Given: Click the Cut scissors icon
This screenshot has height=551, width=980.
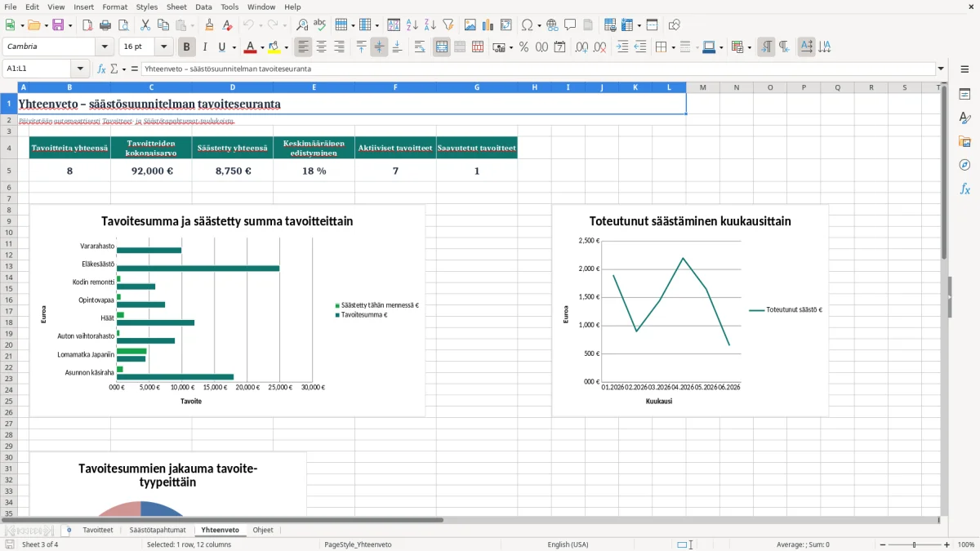Looking at the screenshot, I should [x=145, y=25].
